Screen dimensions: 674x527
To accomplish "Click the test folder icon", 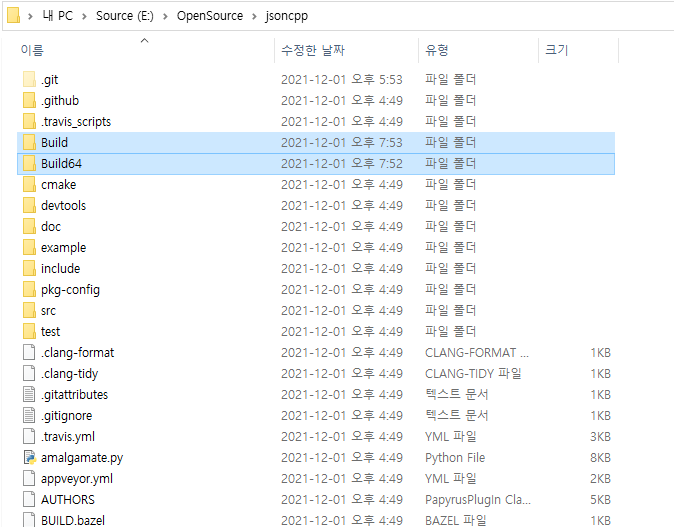I will click(29, 331).
